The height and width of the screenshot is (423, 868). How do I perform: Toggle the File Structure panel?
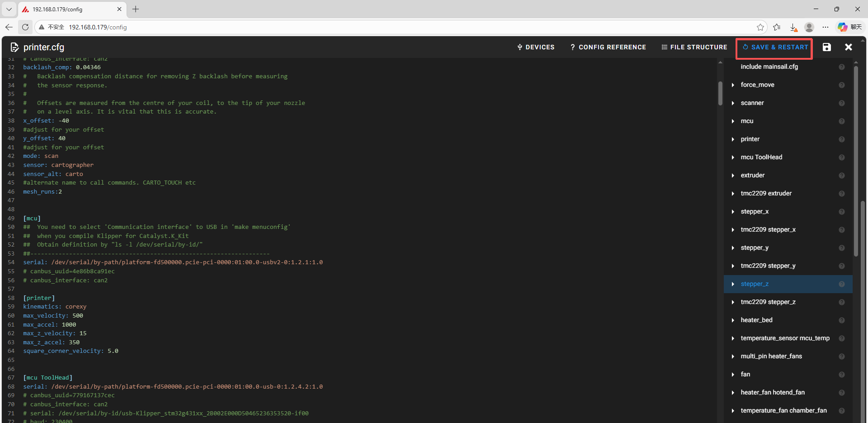(x=694, y=47)
